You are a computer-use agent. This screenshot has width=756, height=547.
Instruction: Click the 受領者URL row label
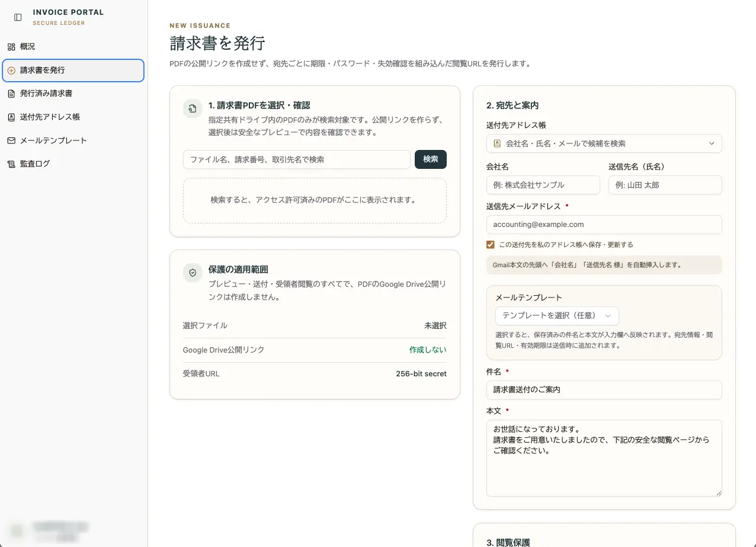[x=201, y=374]
